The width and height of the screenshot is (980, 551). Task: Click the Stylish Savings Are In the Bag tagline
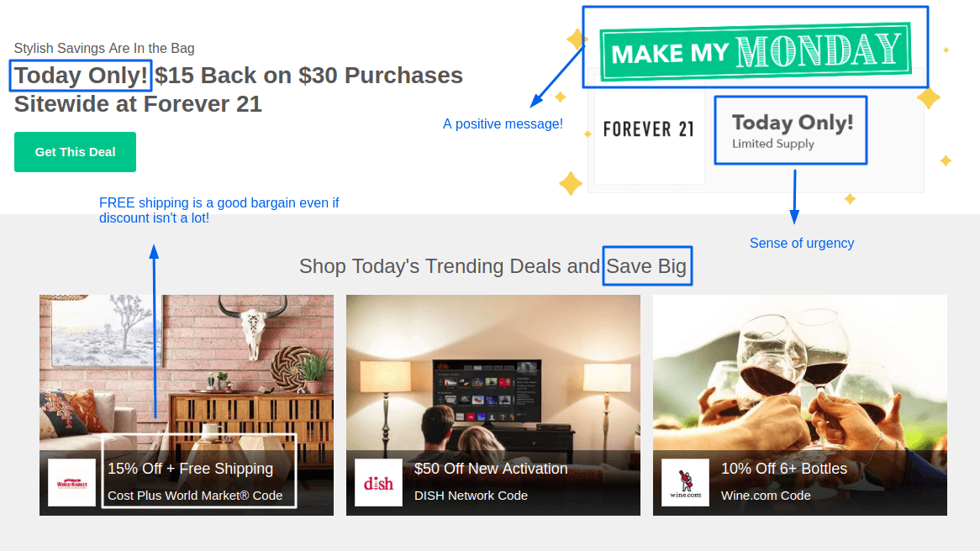click(104, 48)
